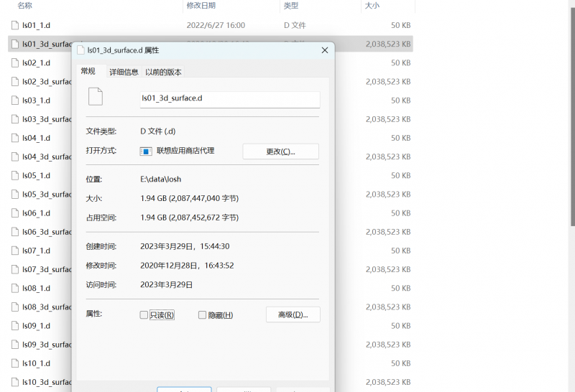
Task: Click the properties dialog title bar file icon
Action: tap(80, 50)
